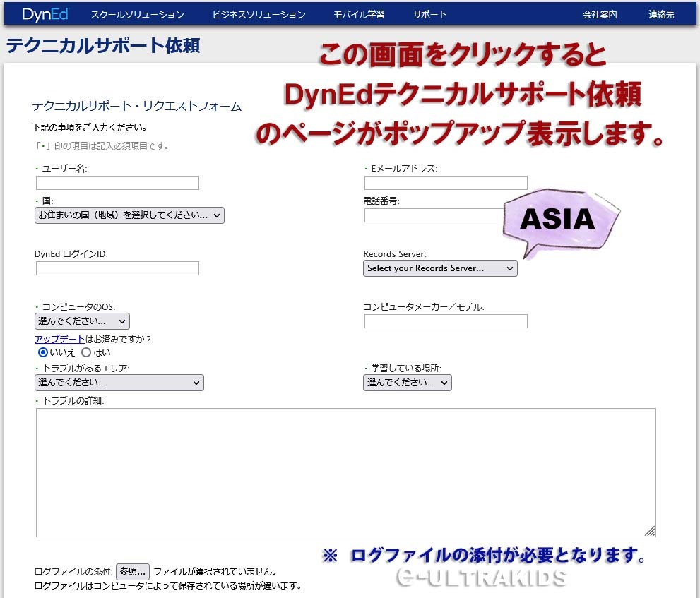Image resolution: width=700 pixels, height=598 pixels.
Task: Follow the アップデート link
Action: (x=59, y=339)
